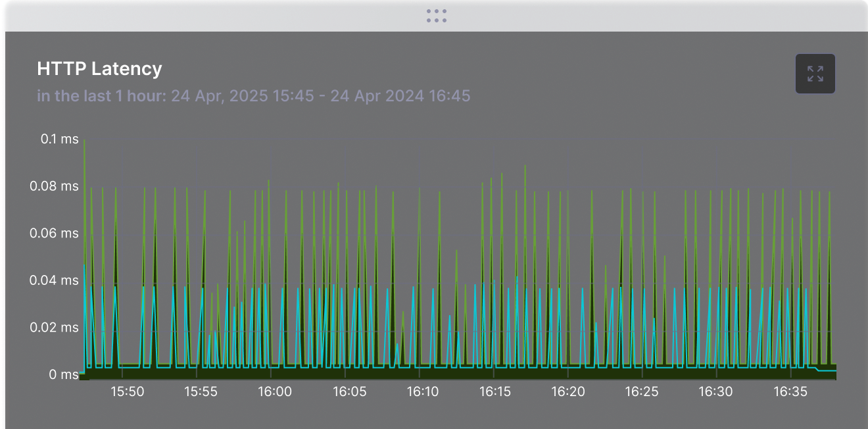Viewport: 868px width, 429px height.
Task: Click the 0.1 ms y-axis label
Action: click(x=60, y=139)
